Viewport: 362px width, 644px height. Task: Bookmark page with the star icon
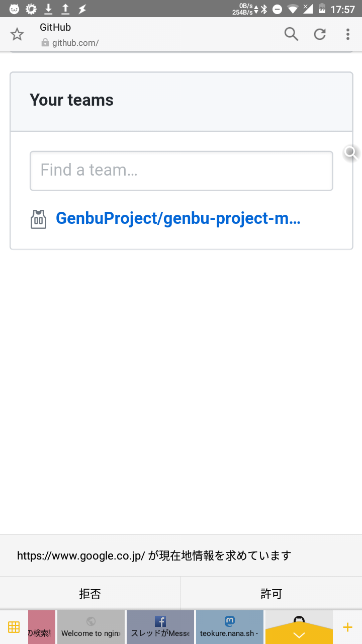(17, 34)
